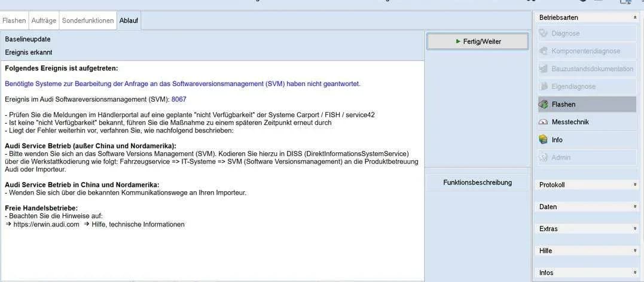
Task: Click the 'Ereignis erkannt' status text
Action: pyautogui.click(x=28, y=53)
